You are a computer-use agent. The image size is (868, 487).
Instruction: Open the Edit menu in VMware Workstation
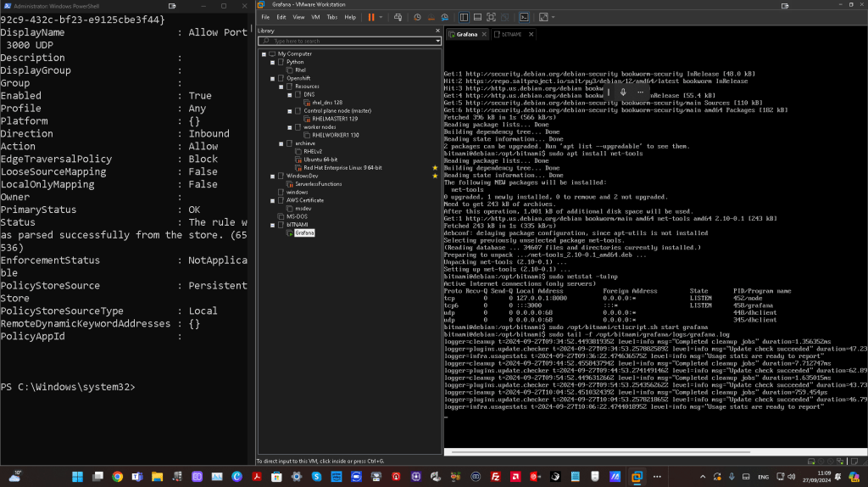[x=281, y=17]
